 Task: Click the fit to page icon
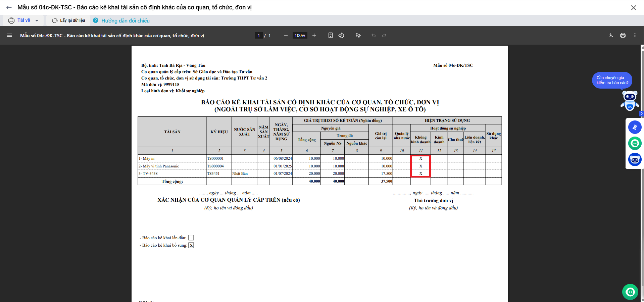pos(331,35)
